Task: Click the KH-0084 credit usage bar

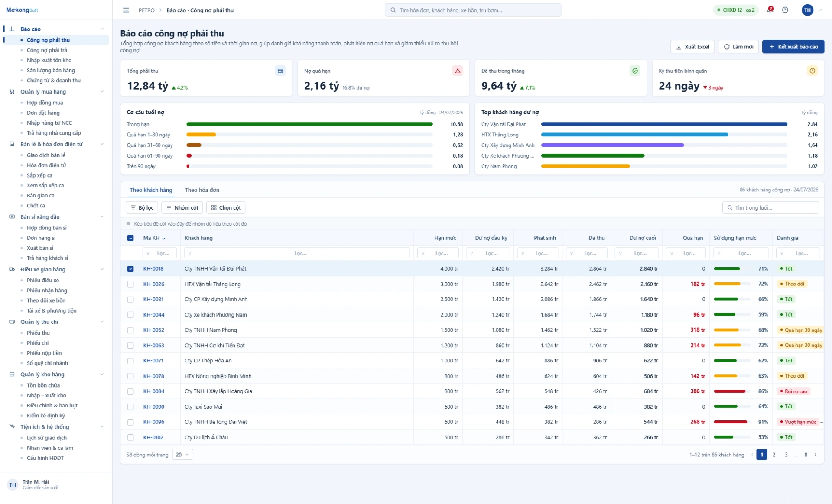Action: pos(732,391)
